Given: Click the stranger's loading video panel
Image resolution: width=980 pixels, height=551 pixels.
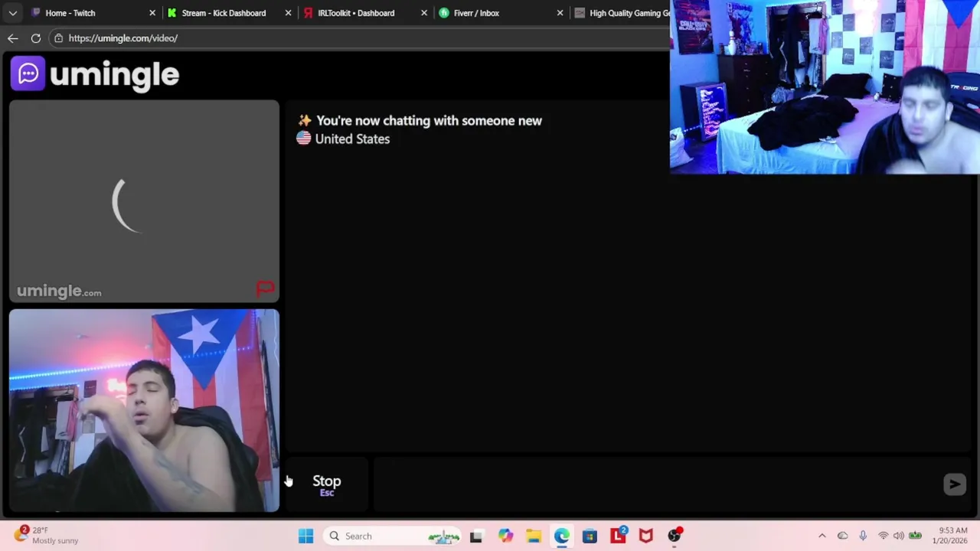Looking at the screenshot, I should (x=144, y=201).
